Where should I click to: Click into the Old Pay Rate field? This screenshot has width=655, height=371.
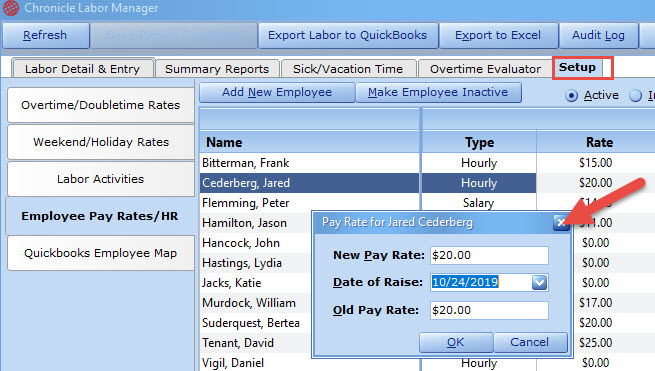click(x=489, y=310)
